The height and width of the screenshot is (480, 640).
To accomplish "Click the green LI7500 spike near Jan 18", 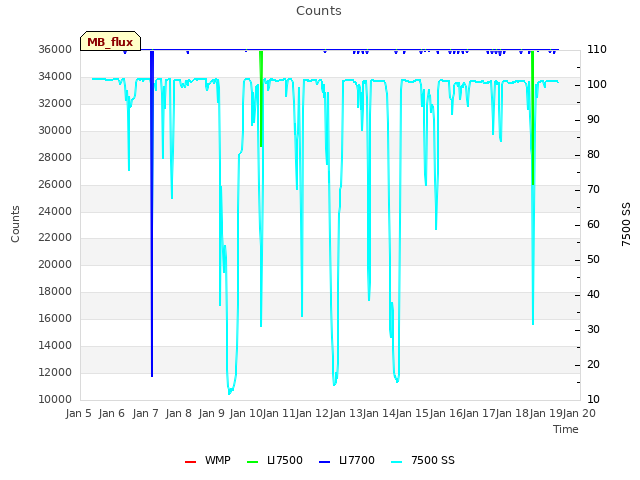I will click(x=533, y=117).
